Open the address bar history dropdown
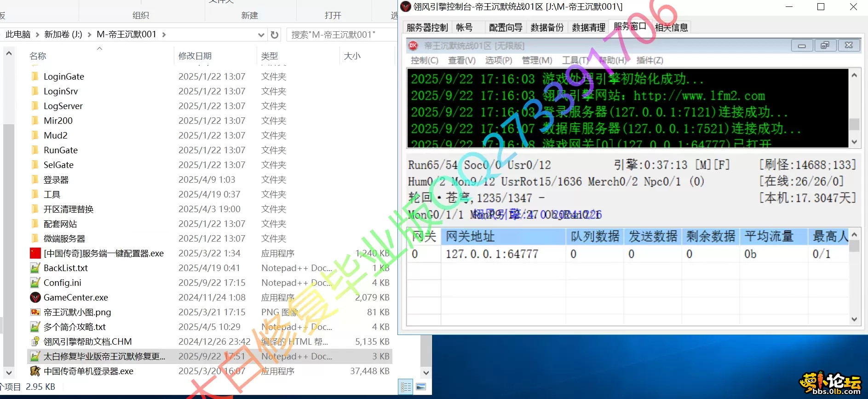This screenshot has height=399, width=868. coord(261,35)
